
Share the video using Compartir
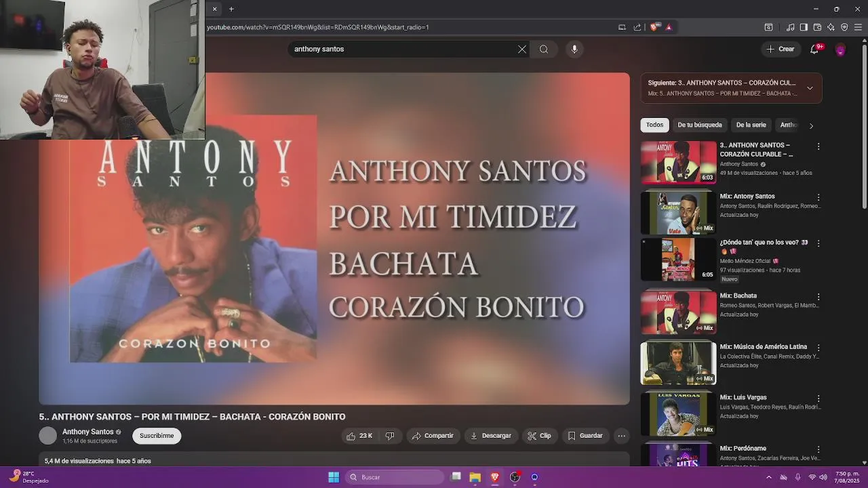click(433, 436)
